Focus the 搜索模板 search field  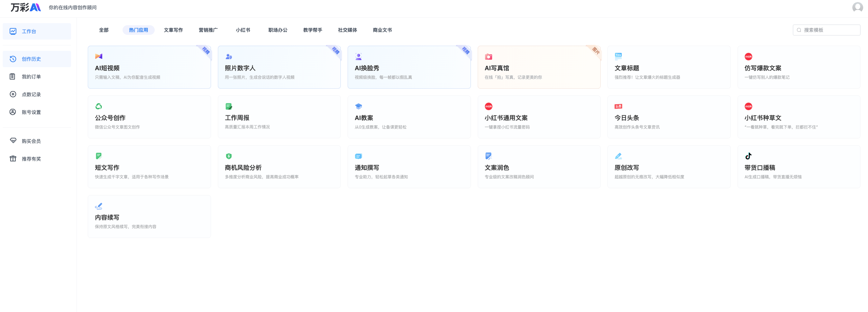[826, 30]
